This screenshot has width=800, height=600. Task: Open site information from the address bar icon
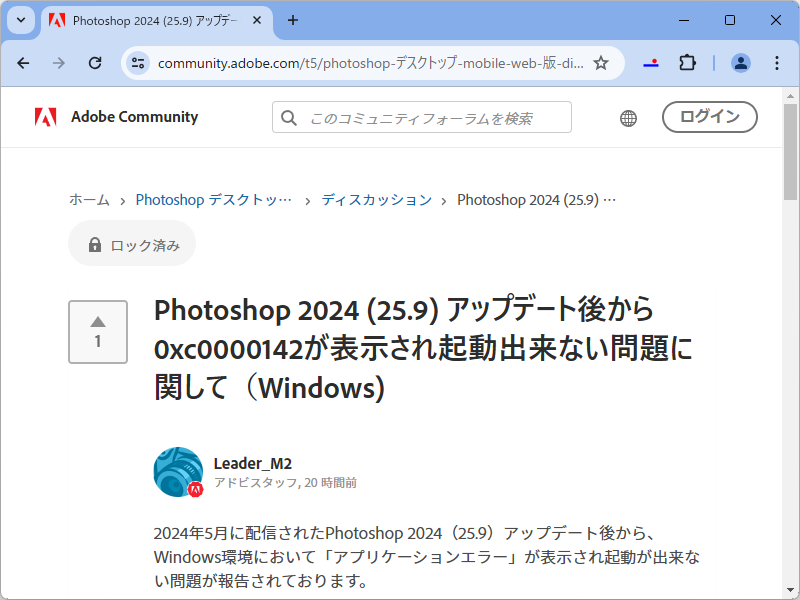click(137, 62)
